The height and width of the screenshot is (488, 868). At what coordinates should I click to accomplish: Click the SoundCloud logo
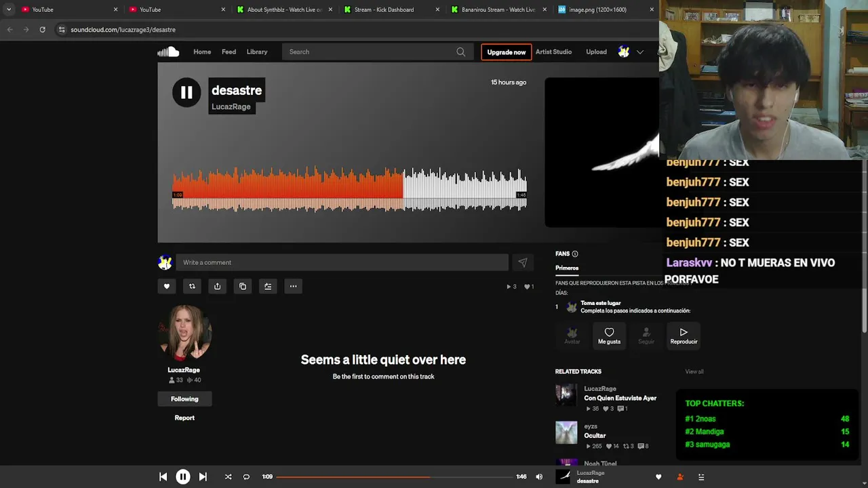(x=168, y=52)
